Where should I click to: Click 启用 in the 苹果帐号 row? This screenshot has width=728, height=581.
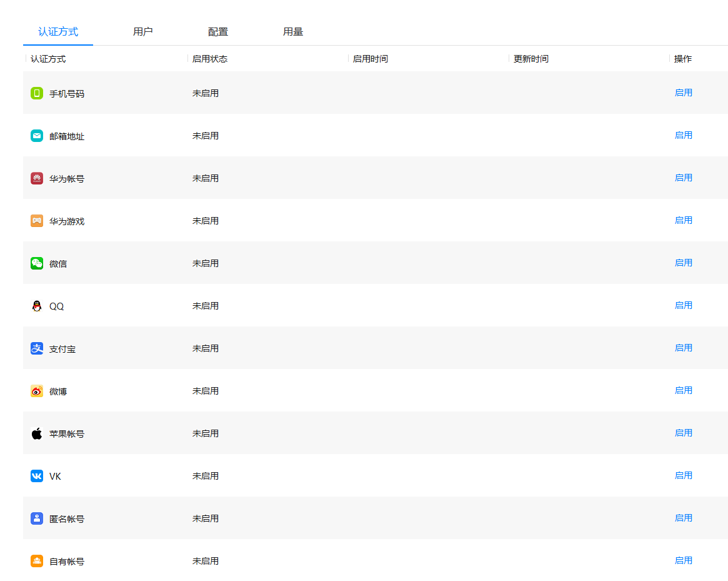[x=683, y=433]
